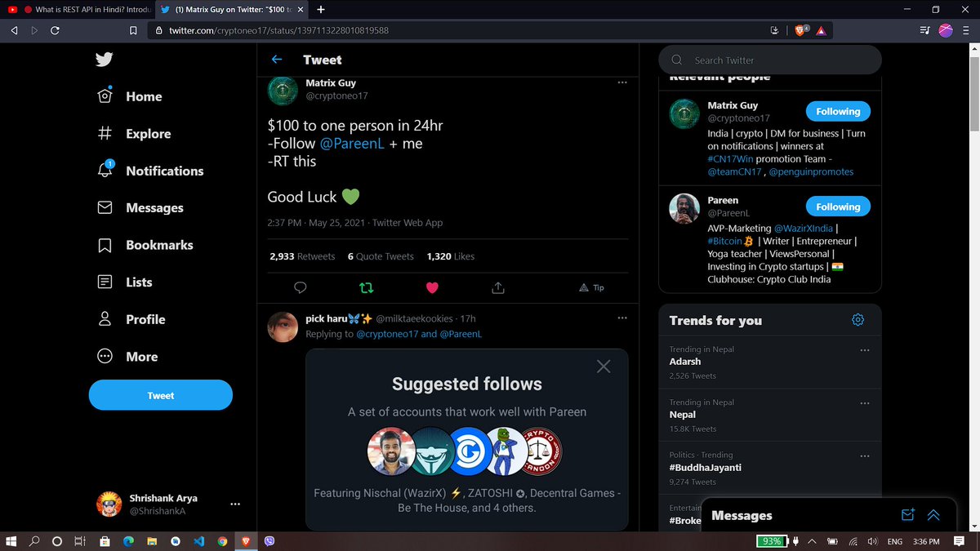Click the Twitter bird logo
This screenshot has height=551, width=980.
pyautogui.click(x=104, y=60)
